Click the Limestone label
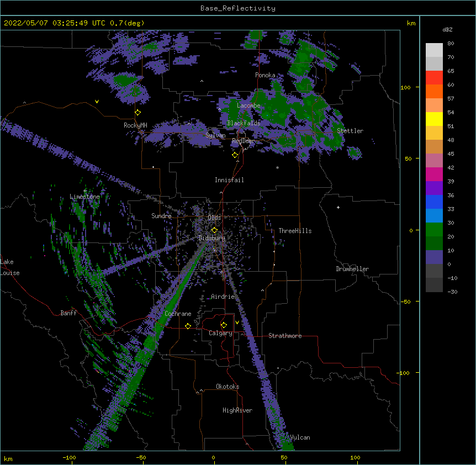The height and width of the screenshot is (465, 476). tap(84, 197)
